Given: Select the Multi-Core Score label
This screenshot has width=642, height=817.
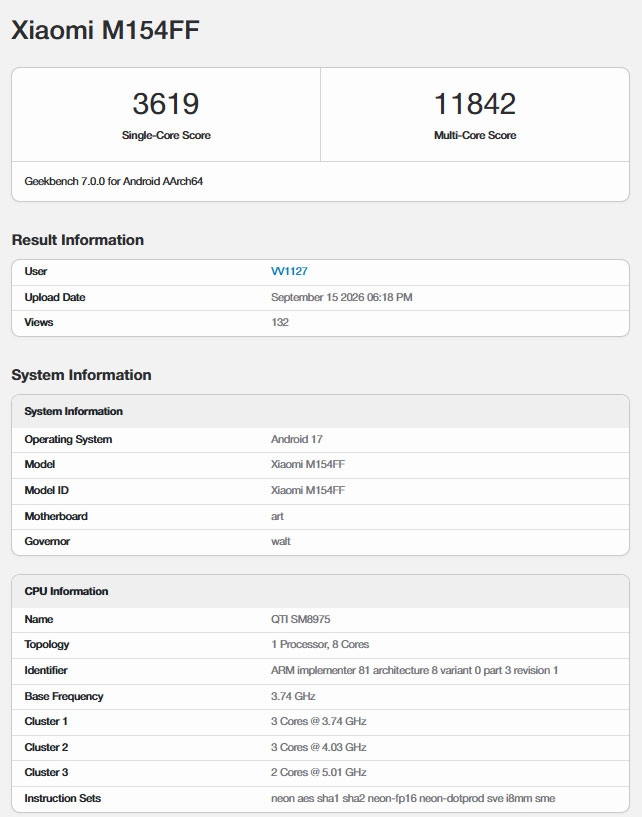Looking at the screenshot, I should [475, 135].
